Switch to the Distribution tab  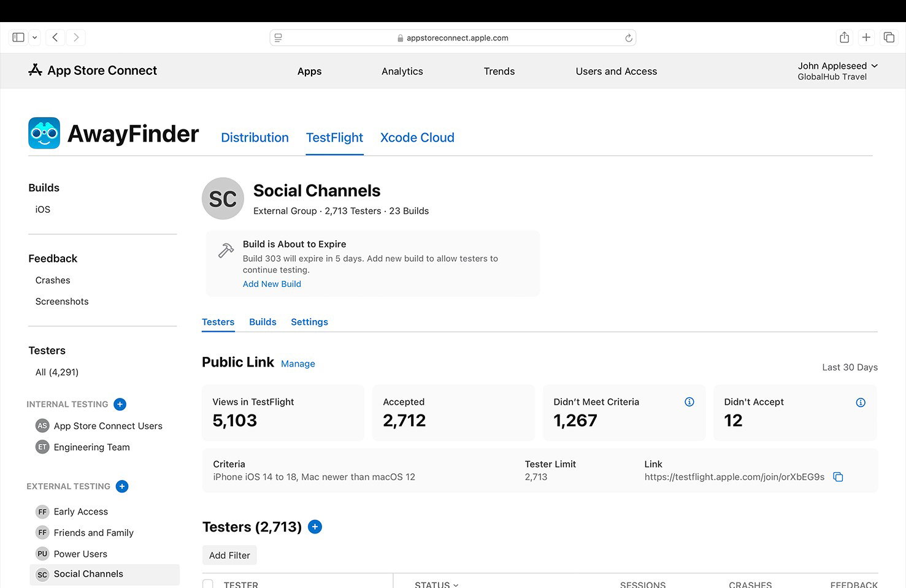pyautogui.click(x=255, y=137)
